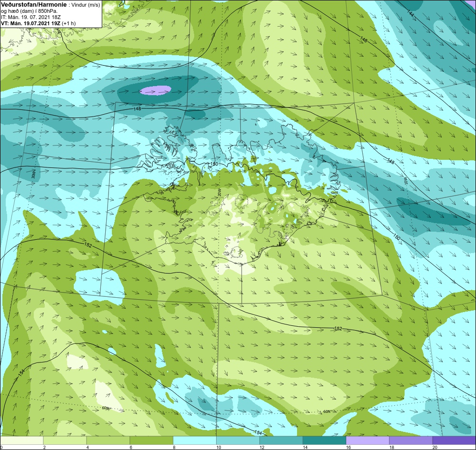Click the 18–20 m/s purple legend swatch
The image size is (476, 450).
point(411,440)
